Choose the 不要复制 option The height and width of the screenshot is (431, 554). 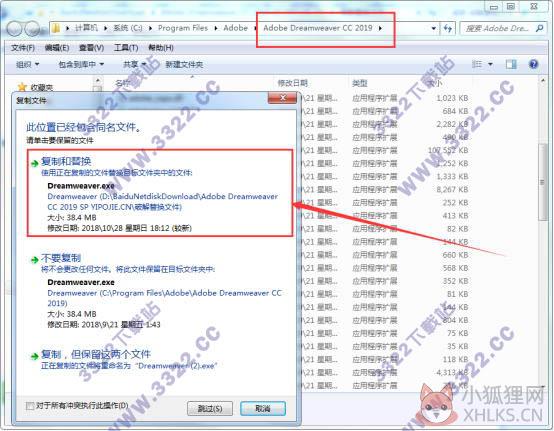(x=160, y=290)
